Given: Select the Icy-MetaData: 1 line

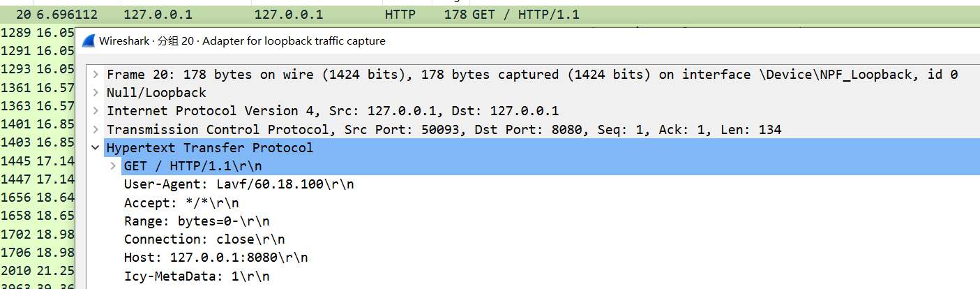Looking at the screenshot, I should 197,276.
